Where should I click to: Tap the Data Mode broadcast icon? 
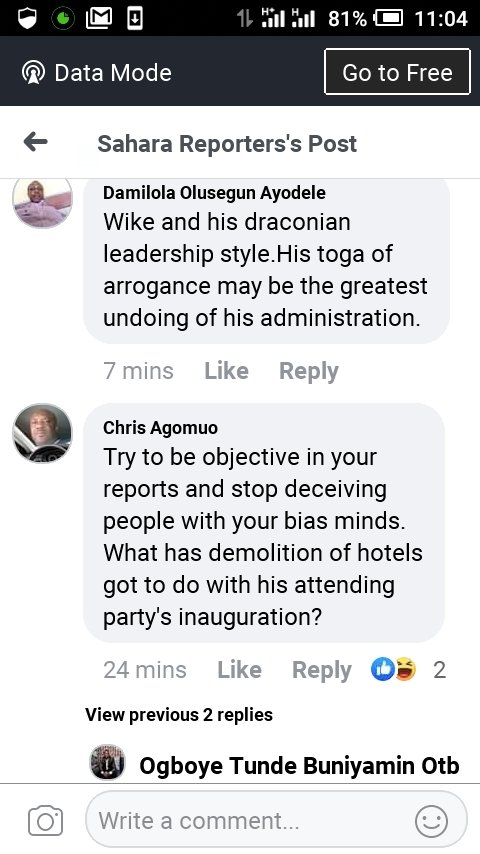click(33, 72)
